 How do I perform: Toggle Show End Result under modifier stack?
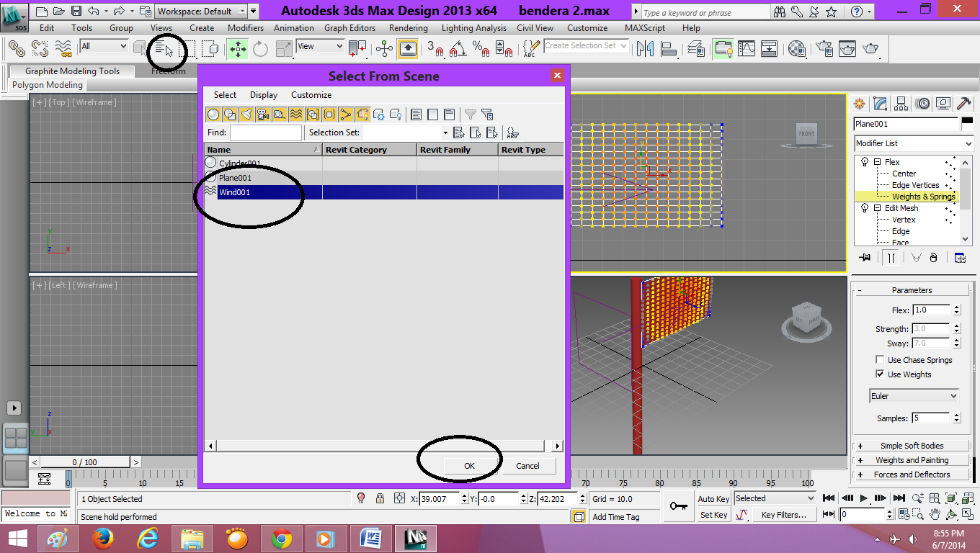tap(891, 258)
